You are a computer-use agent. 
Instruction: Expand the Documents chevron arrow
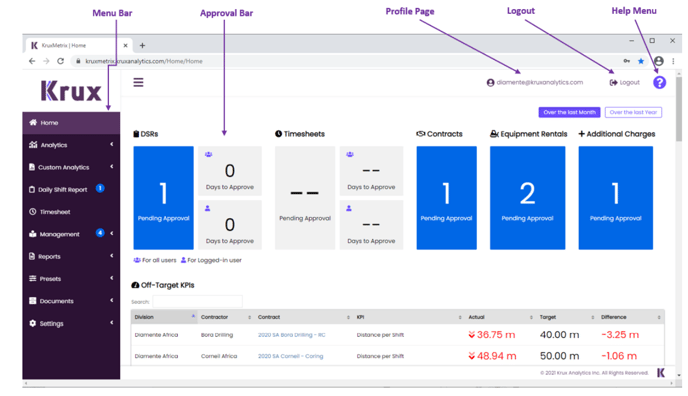112,300
